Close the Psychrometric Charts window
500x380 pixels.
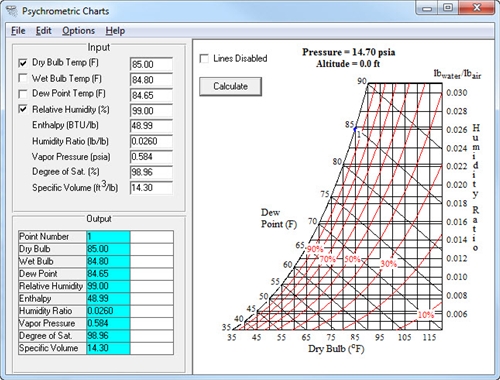pyautogui.click(x=476, y=8)
